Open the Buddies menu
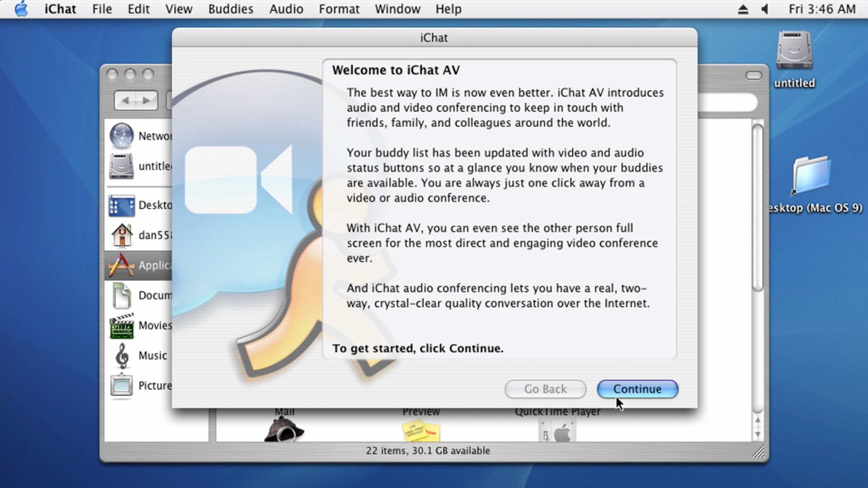Image resolution: width=868 pixels, height=488 pixels. pyautogui.click(x=230, y=9)
